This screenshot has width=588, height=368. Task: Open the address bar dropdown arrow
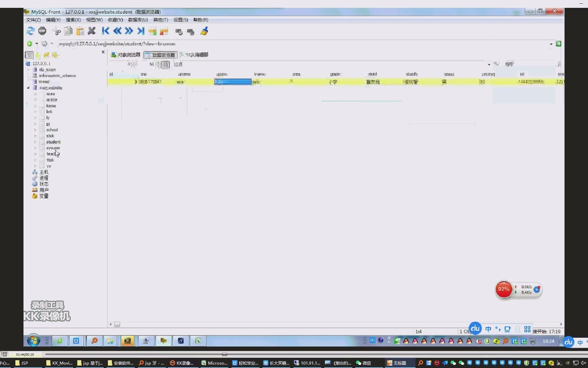point(551,44)
